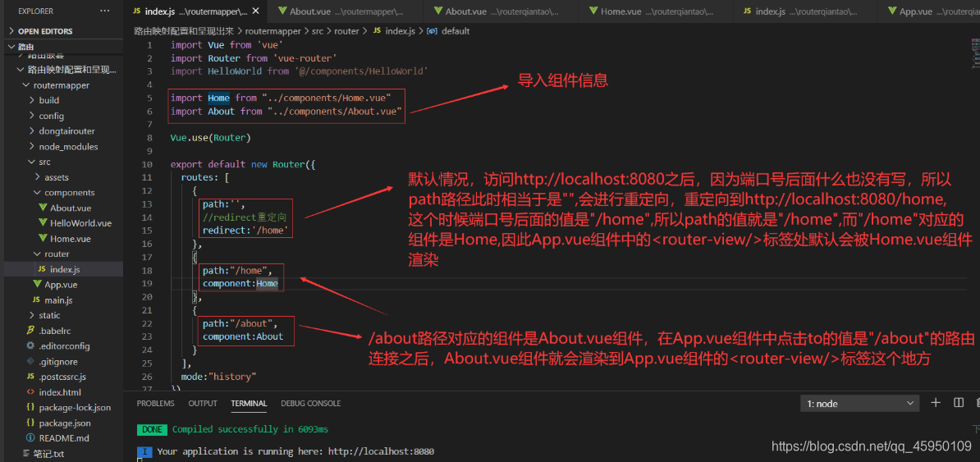The height and width of the screenshot is (462, 980).
Task: Switch to index.js routerqiantao editor tab
Action: coord(804,11)
